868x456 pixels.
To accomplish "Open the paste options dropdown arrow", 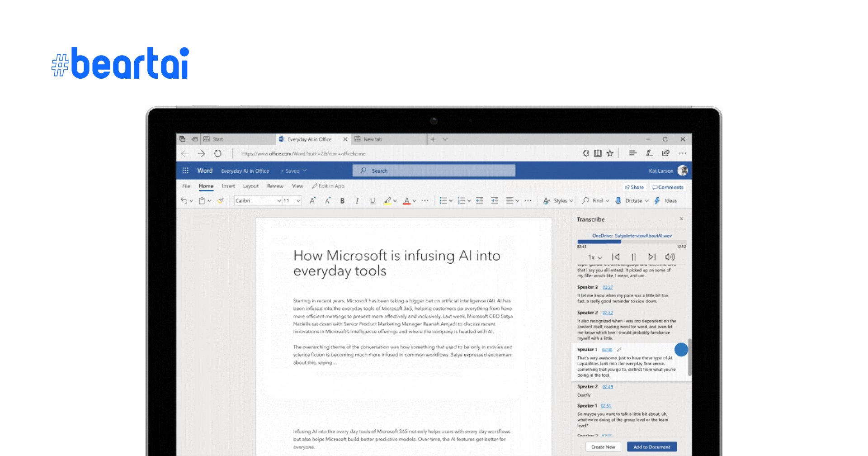I will pyautogui.click(x=209, y=201).
